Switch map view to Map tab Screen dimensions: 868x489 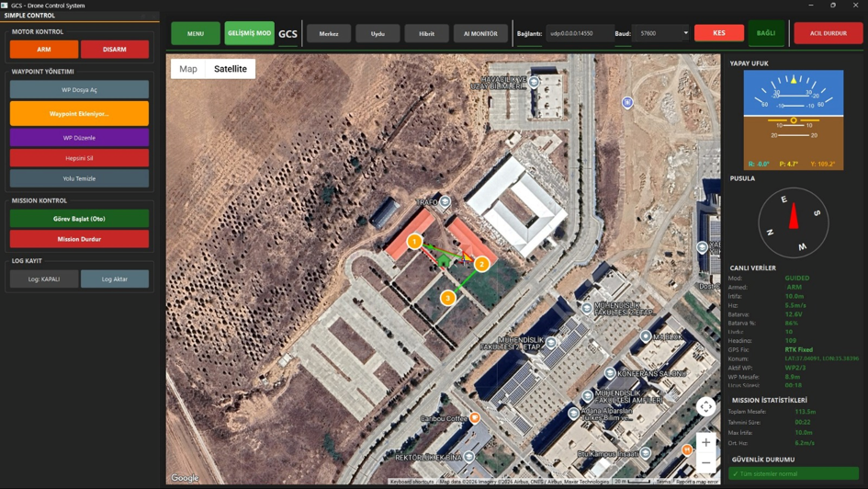pos(188,69)
